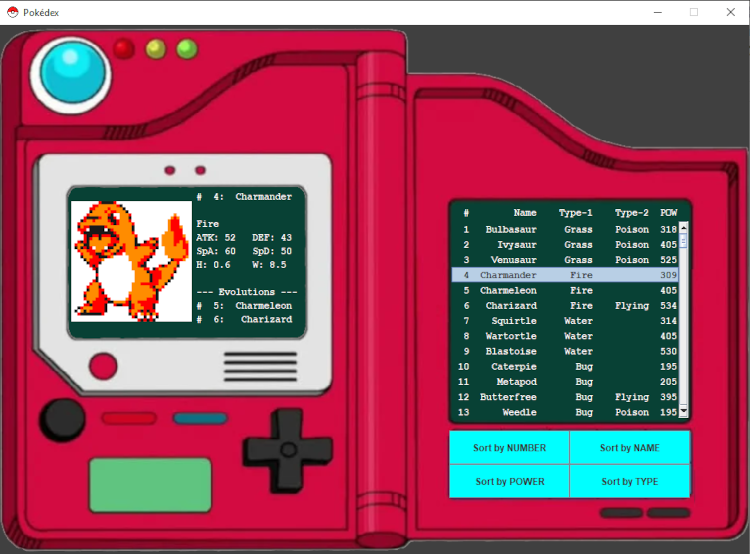Select Metapod row in the list
The height and width of the screenshot is (554, 750).
click(565, 382)
